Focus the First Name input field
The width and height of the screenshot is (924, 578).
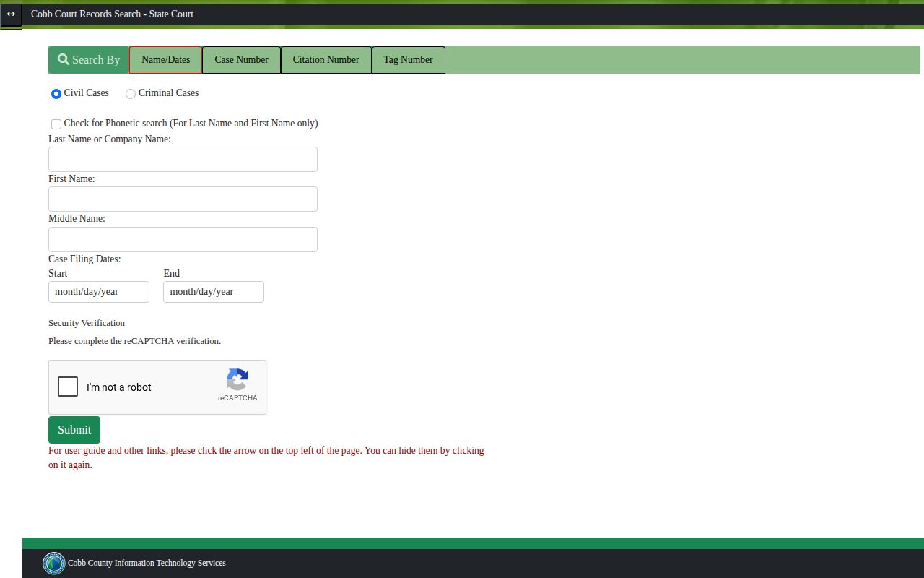point(183,199)
